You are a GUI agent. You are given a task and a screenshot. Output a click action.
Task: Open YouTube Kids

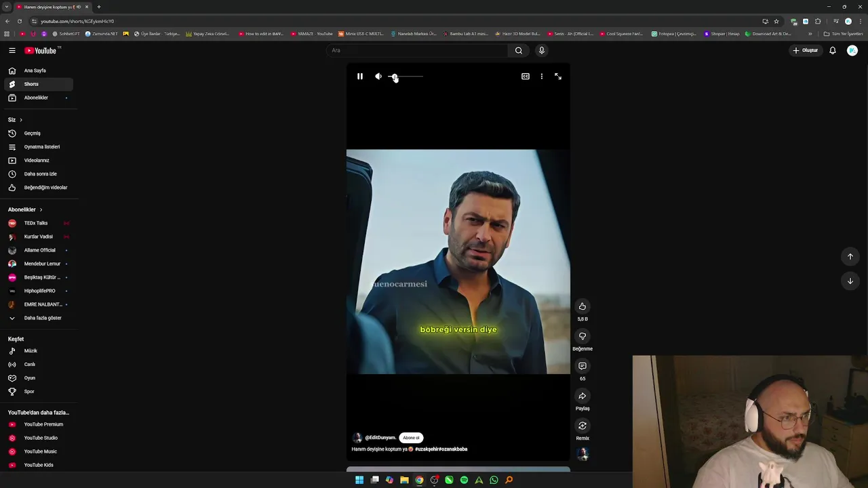pyautogui.click(x=38, y=465)
